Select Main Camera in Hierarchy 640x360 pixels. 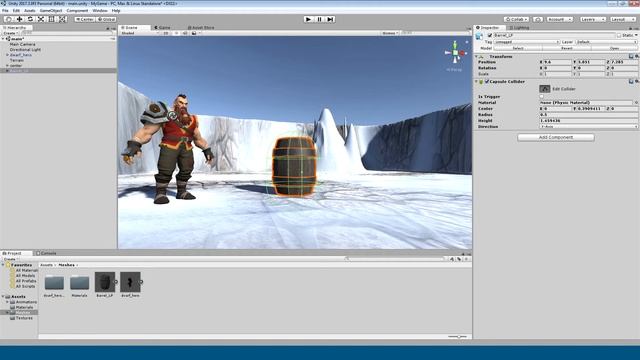(22, 44)
